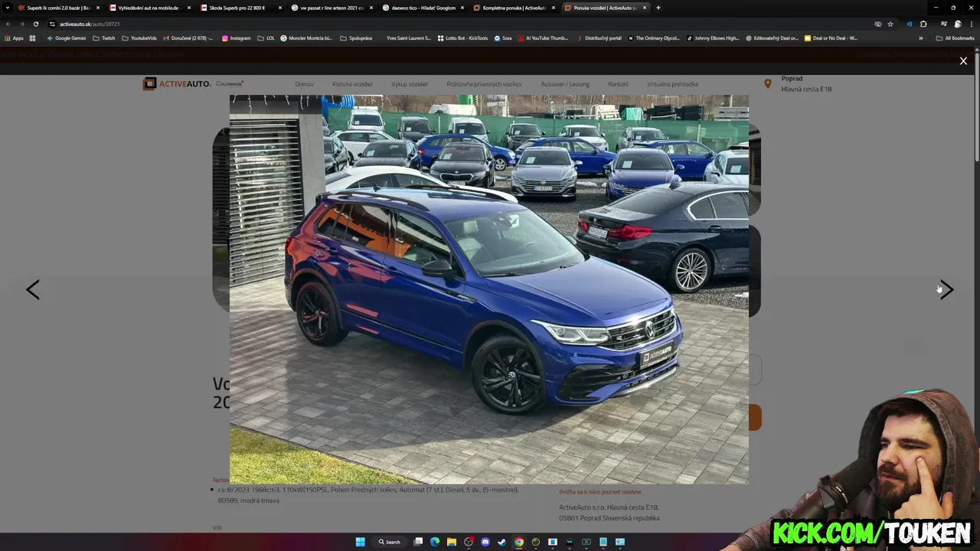Viewport: 980px width, 551px height.
Task: Show the previous car photo
Action: [x=33, y=289]
